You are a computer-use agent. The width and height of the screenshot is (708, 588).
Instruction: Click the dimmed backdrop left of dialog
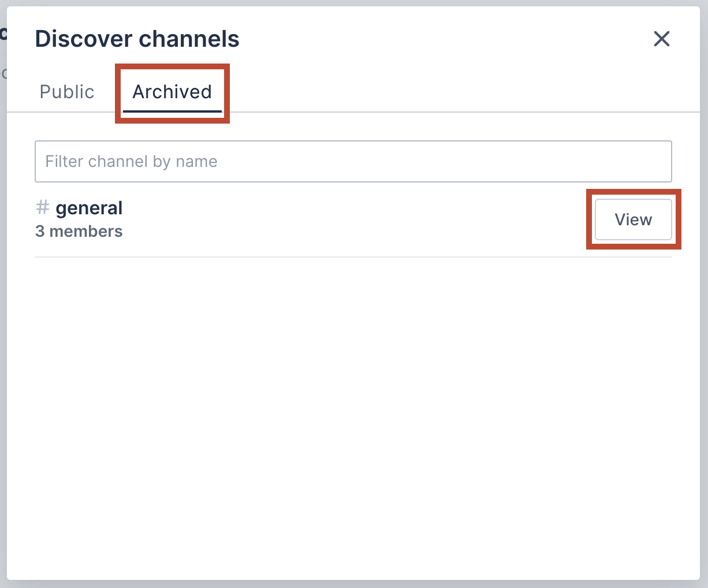[3, 289]
